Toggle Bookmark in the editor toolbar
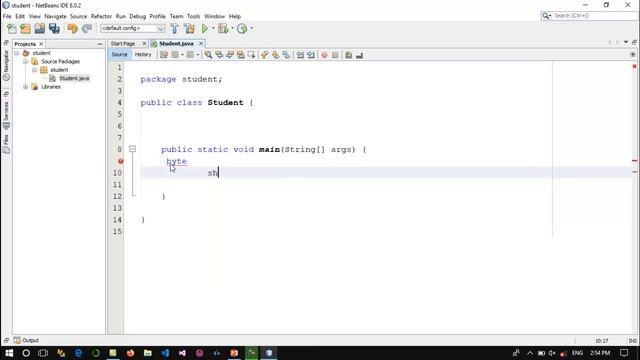 (x=286, y=55)
